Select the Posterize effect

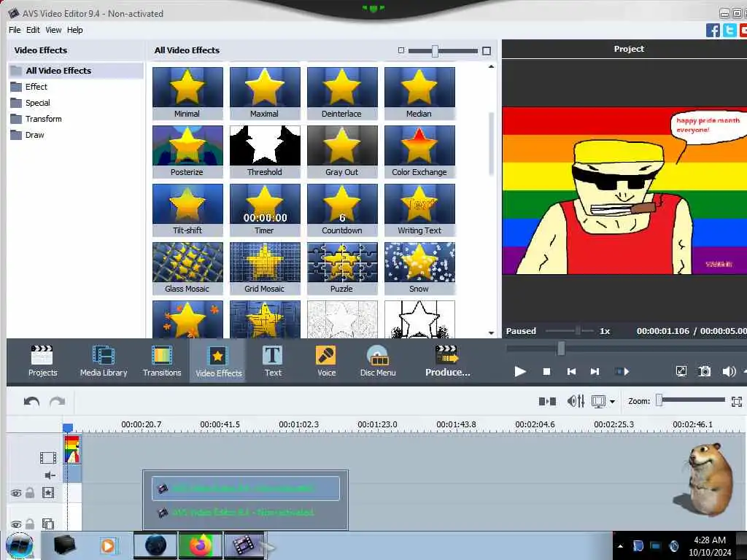(187, 152)
